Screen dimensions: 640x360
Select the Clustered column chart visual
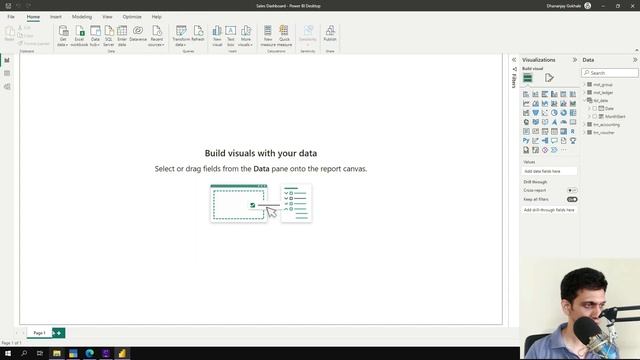[554, 94]
